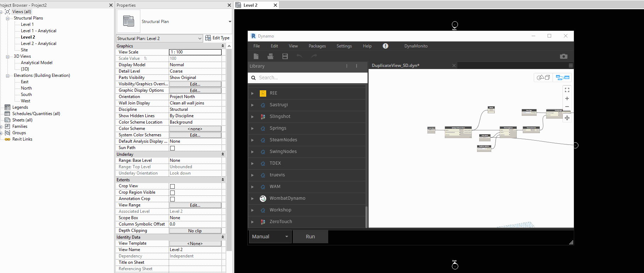The height and width of the screenshot is (273, 644).
Task: Click the Open file icon in Dynamo toolbar
Action: click(270, 56)
